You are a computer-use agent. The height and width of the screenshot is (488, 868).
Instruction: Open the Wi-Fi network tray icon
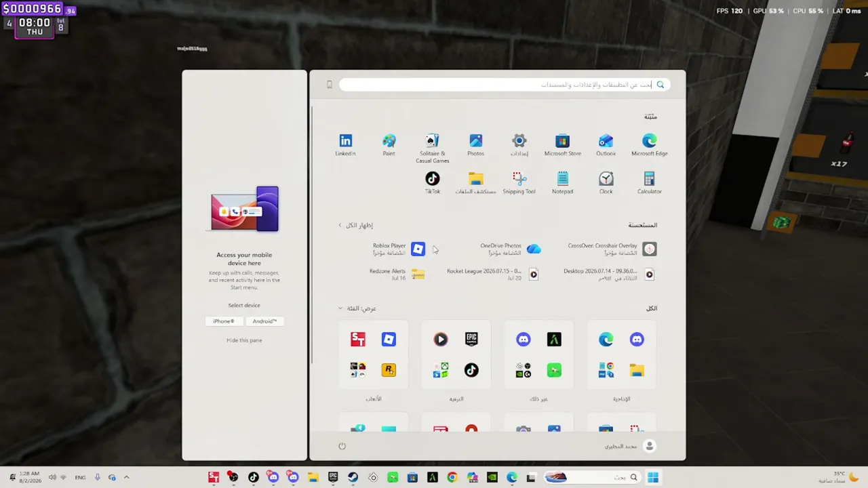pyautogui.click(x=64, y=477)
